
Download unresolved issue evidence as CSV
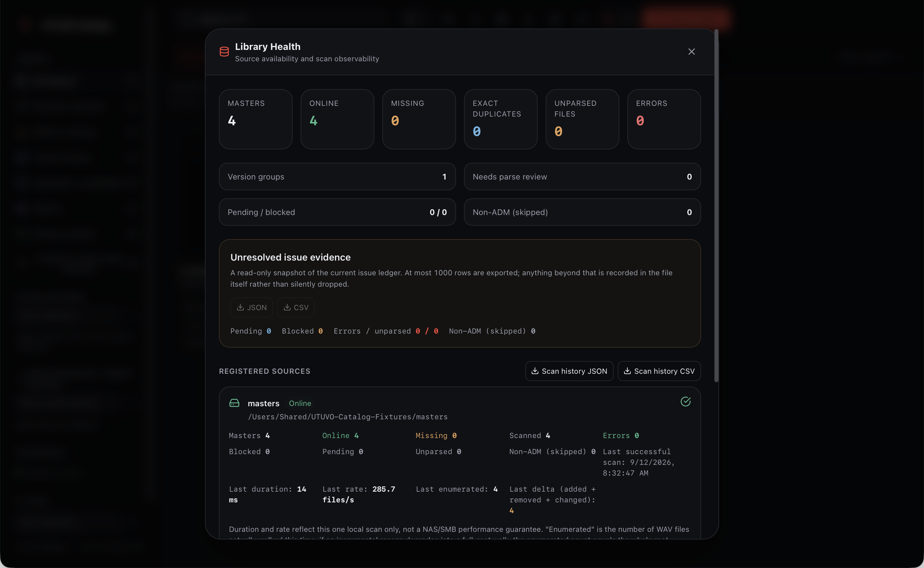click(296, 307)
